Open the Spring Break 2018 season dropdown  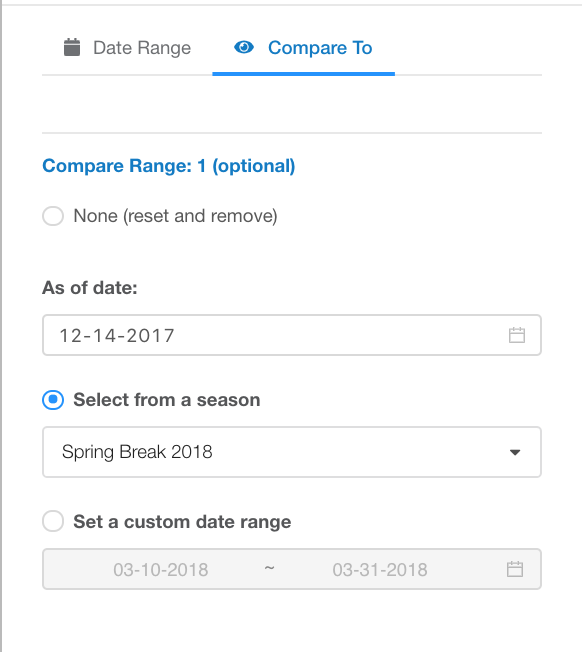tap(292, 452)
